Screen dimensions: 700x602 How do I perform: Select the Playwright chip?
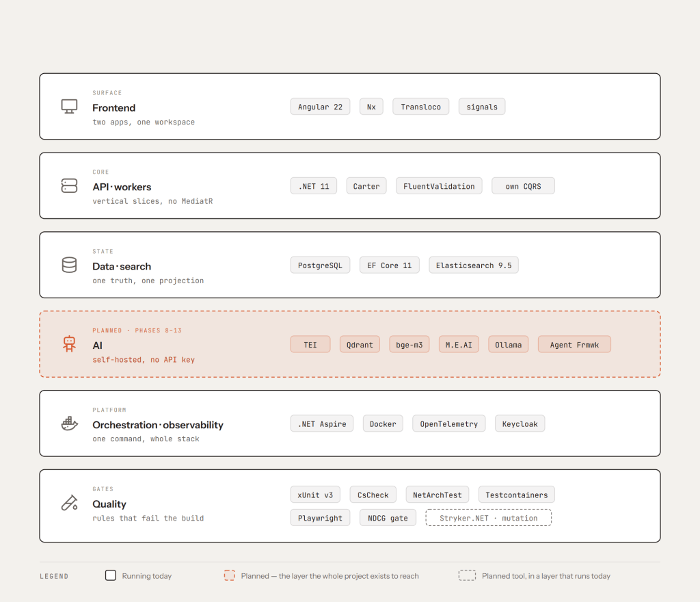(x=320, y=518)
